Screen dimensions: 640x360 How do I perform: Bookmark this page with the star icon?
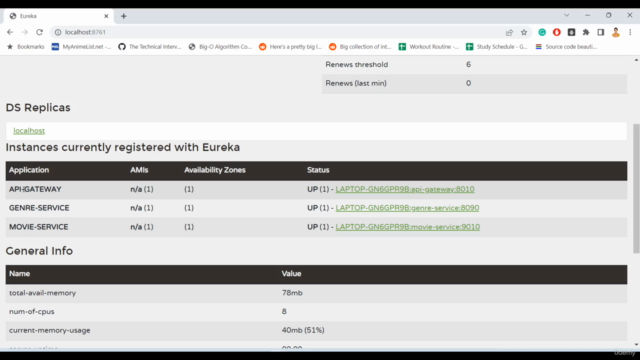click(x=524, y=32)
